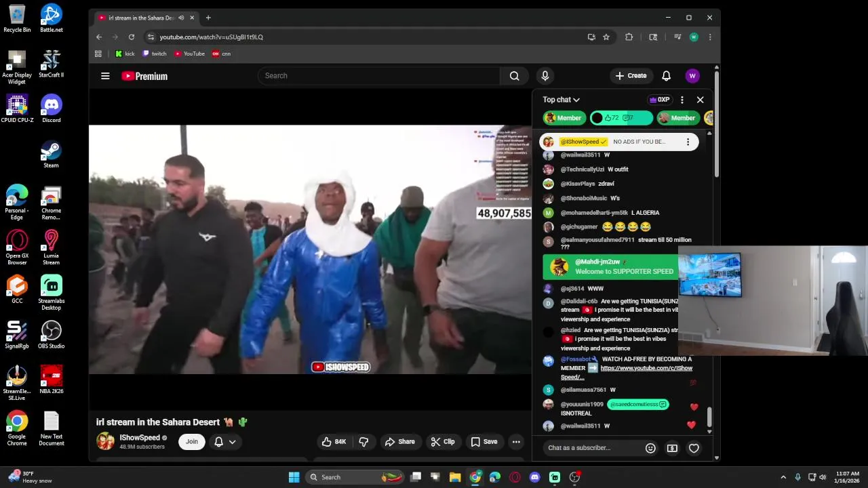
Task: Click in YouTube search field
Action: pyautogui.click(x=379, y=76)
